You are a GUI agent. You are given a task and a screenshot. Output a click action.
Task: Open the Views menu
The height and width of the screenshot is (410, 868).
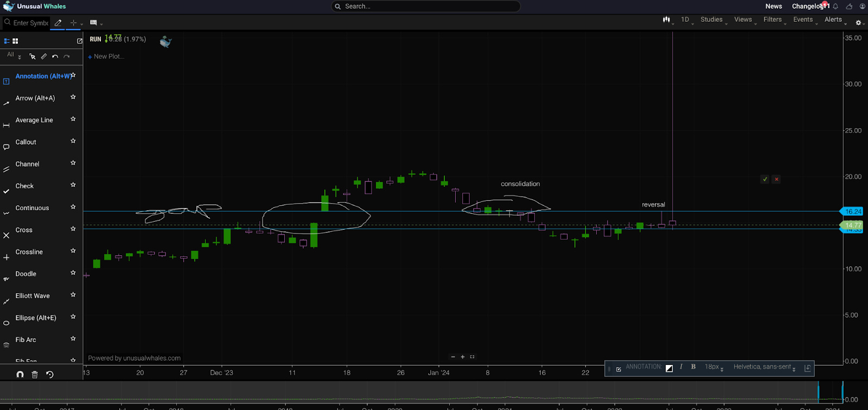coord(744,20)
